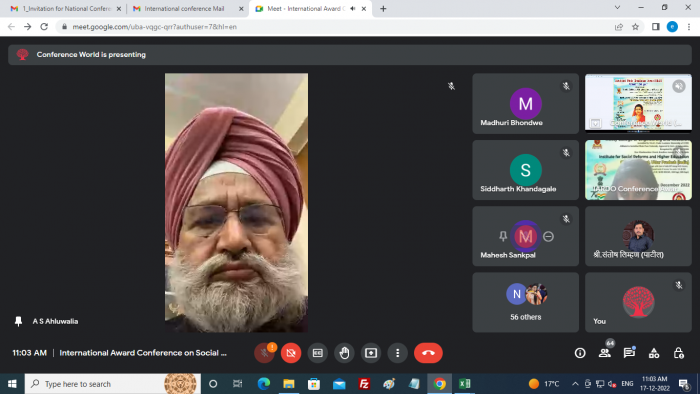Image resolution: width=700 pixels, height=394 pixels.
Task: Leave the call with red button
Action: click(428, 353)
